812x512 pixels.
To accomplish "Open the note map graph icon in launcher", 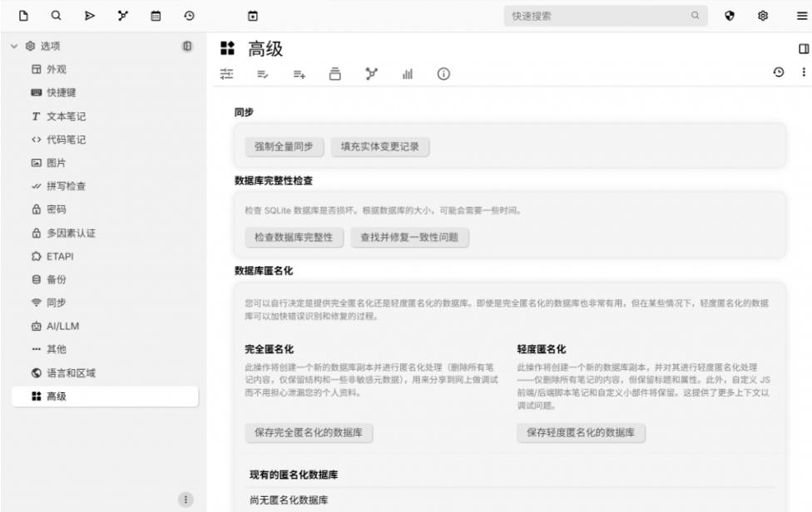I will click(123, 15).
